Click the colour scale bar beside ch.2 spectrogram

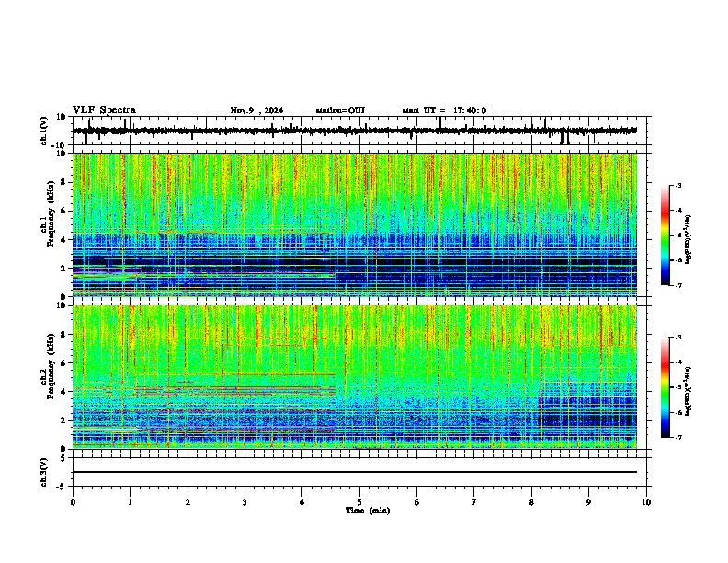click(x=665, y=387)
